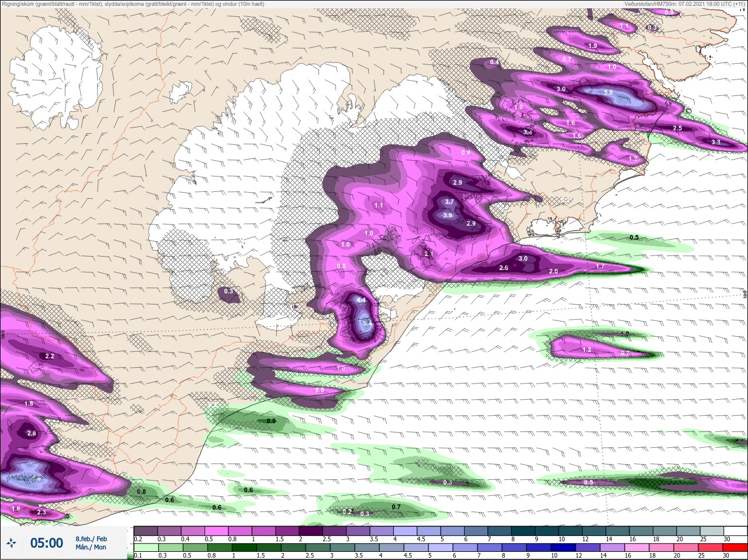Pick the lower-row legend swatch labeled 18
This screenshot has width=748, height=560.
tap(662, 548)
